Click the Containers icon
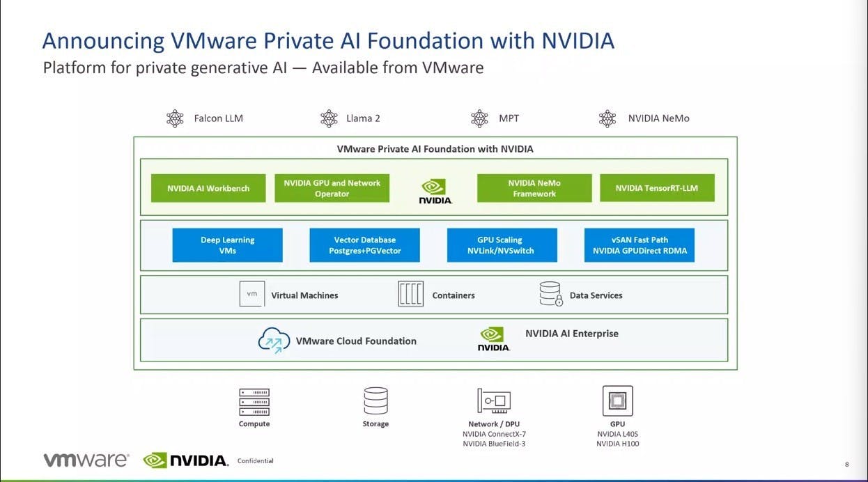Image resolution: width=868 pixels, height=482 pixels. point(410,294)
